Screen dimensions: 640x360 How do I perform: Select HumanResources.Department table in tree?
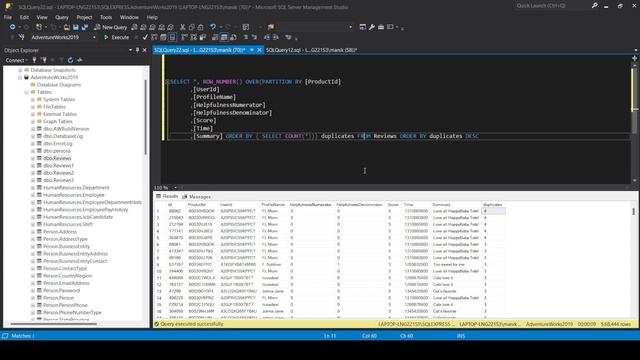(76, 187)
